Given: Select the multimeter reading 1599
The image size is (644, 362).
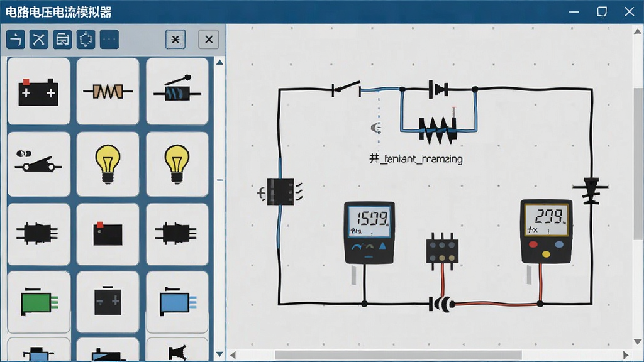Looking at the screenshot, I should point(369,233).
